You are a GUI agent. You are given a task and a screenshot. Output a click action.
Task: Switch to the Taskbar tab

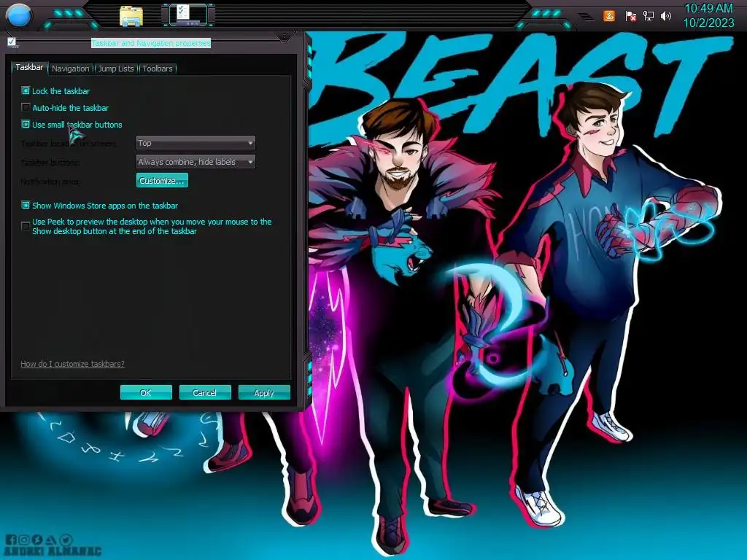click(x=29, y=68)
